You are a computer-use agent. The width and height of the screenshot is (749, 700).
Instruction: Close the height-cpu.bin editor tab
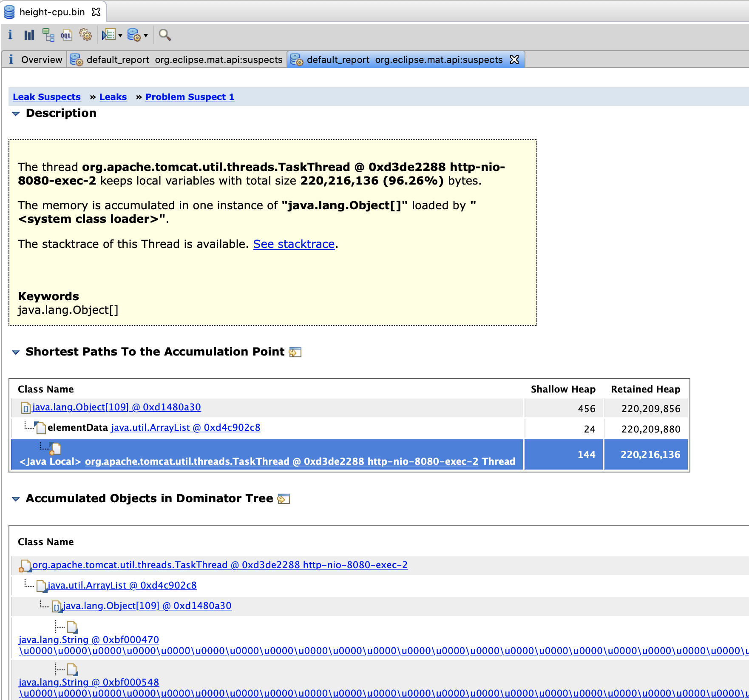pyautogui.click(x=96, y=12)
